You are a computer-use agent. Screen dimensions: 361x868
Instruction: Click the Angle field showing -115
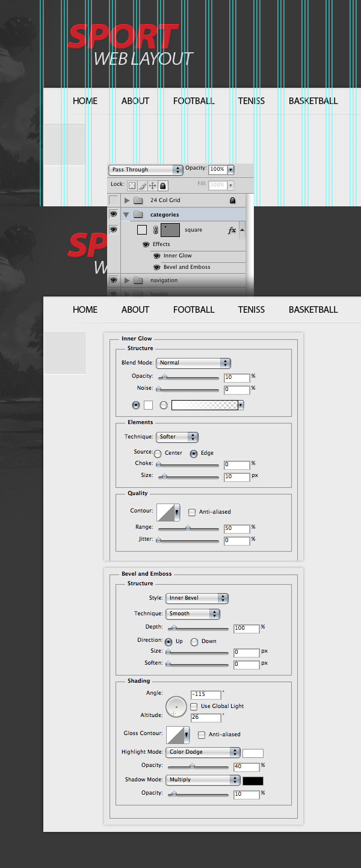pos(206,695)
